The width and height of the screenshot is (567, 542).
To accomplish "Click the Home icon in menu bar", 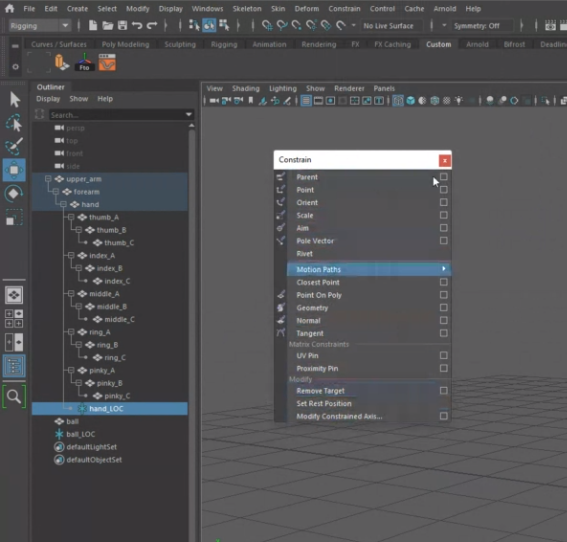I will pos(10,8).
